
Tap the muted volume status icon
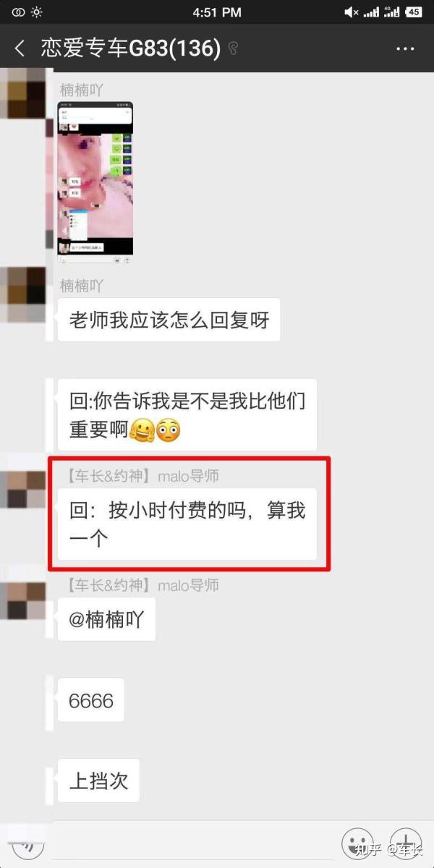pyautogui.click(x=352, y=12)
